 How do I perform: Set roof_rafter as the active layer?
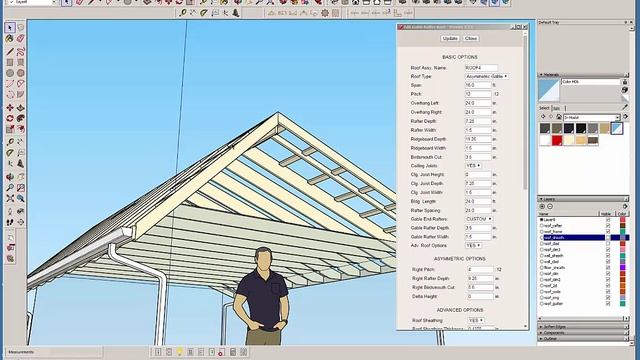(x=542, y=225)
